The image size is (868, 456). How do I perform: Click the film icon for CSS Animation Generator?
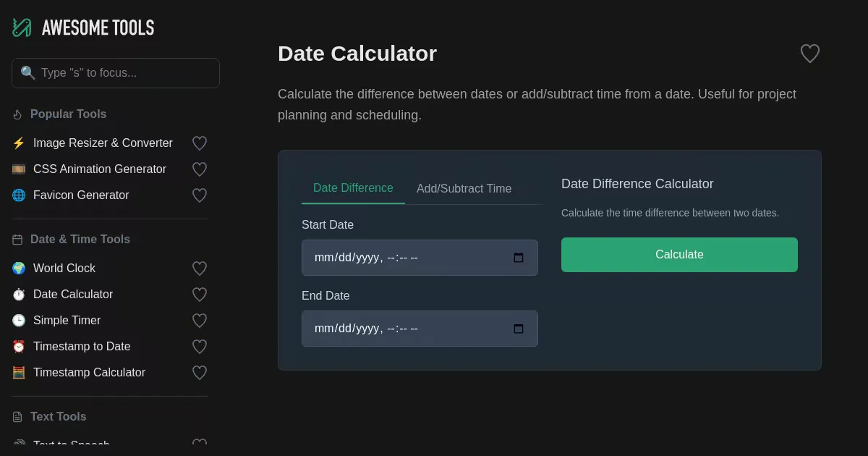(19, 169)
